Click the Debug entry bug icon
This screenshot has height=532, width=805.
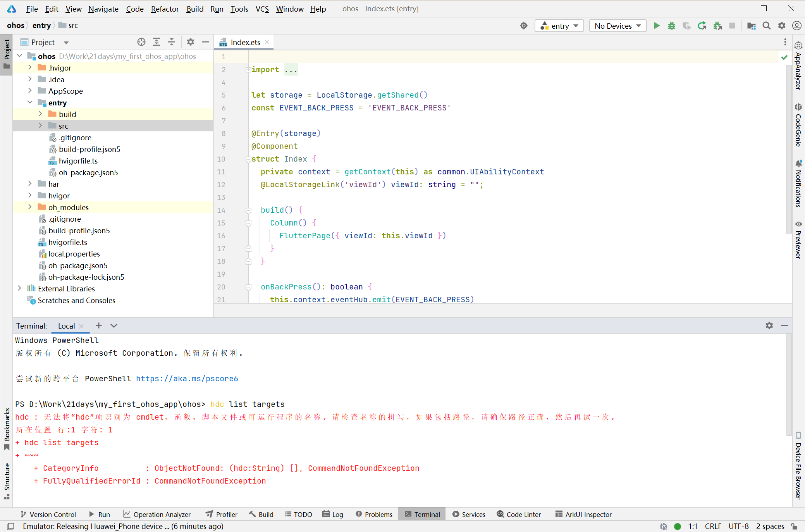point(672,26)
